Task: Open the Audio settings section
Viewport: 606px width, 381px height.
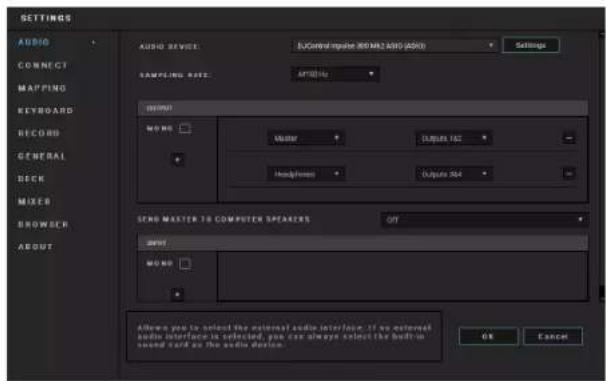Action: point(34,43)
